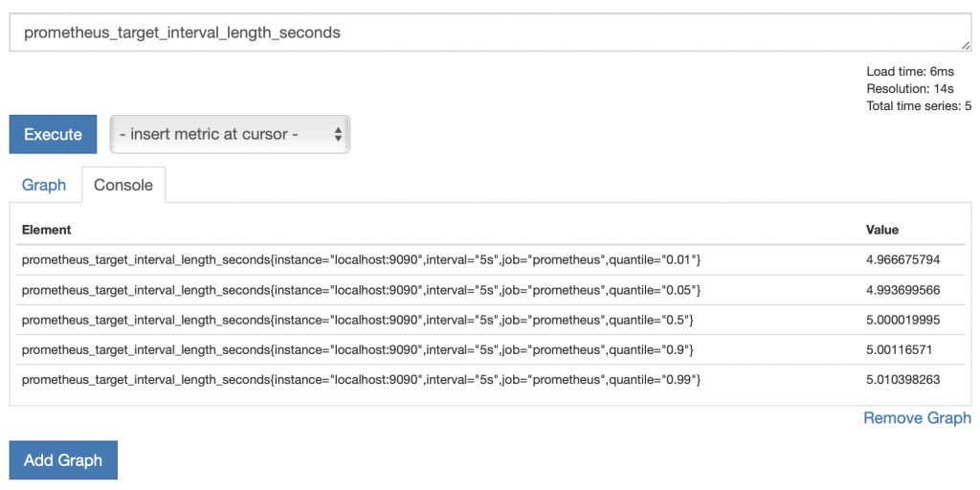The height and width of the screenshot is (490, 980).
Task: Switch to the Graph tab
Action: point(44,185)
